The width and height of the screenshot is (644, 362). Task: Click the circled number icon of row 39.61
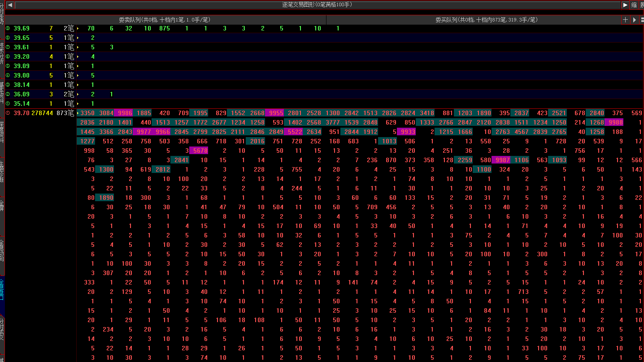(8, 47)
